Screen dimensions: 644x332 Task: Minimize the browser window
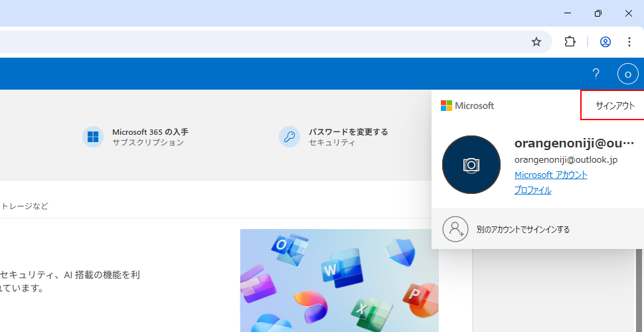pos(568,13)
